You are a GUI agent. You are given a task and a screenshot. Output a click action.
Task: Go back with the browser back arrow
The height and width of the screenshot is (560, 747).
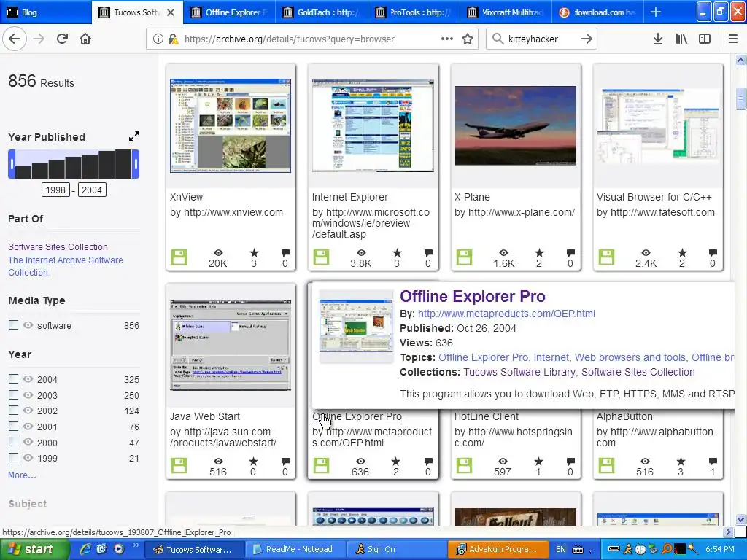15,39
